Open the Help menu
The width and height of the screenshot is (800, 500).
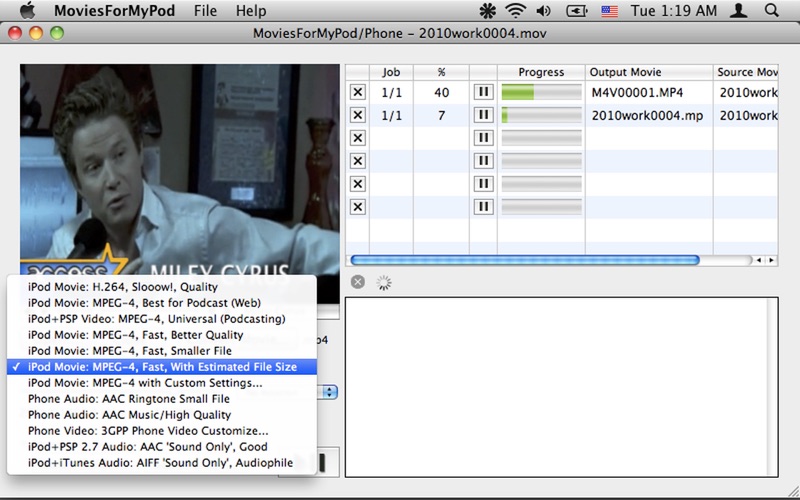pos(251,11)
